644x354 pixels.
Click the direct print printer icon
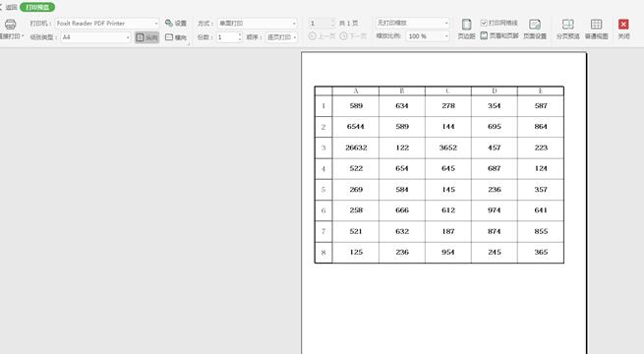click(10, 25)
